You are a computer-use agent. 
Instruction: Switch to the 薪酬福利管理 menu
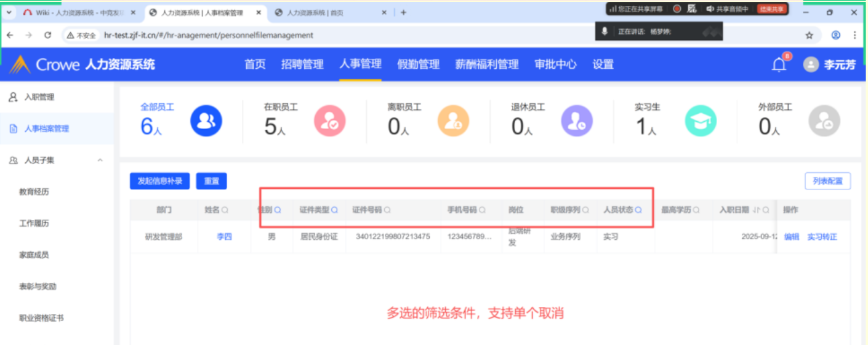(x=486, y=65)
